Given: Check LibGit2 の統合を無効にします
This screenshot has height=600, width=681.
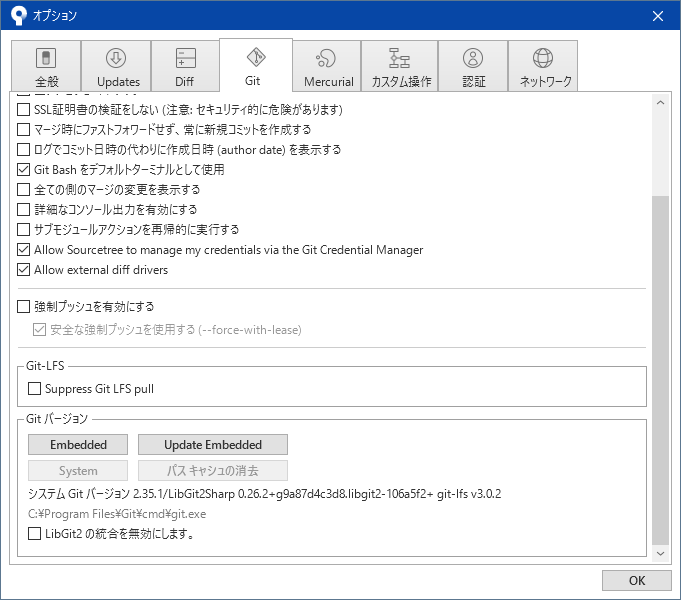Looking at the screenshot, I should click(x=34, y=534).
